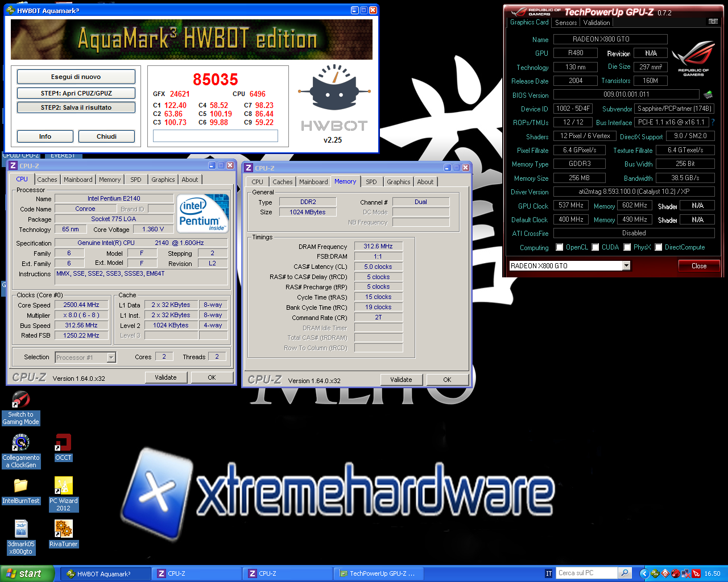Viewport: 728px width, 582px height.
Task: Click STEP1: Apri CPUZ/GPUZ button
Action: point(76,93)
